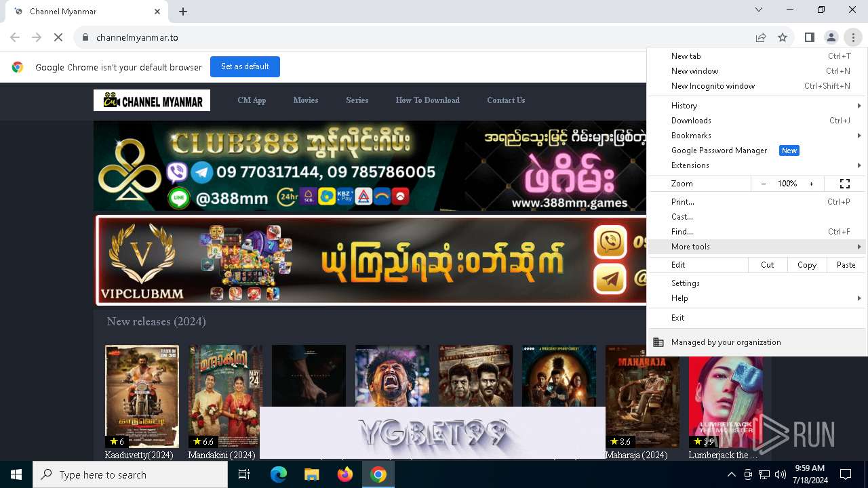Open How To Download link
This screenshot has height=488, width=868.
click(x=428, y=100)
